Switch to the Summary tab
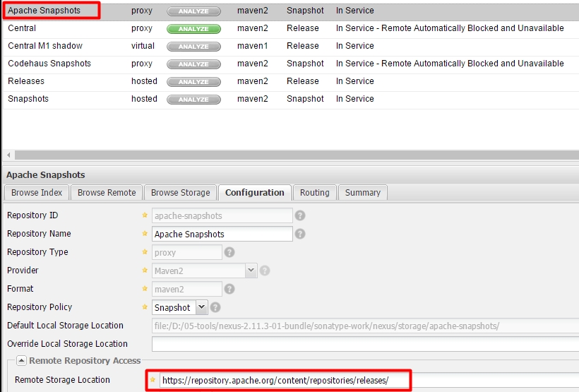579x392 pixels. point(363,193)
